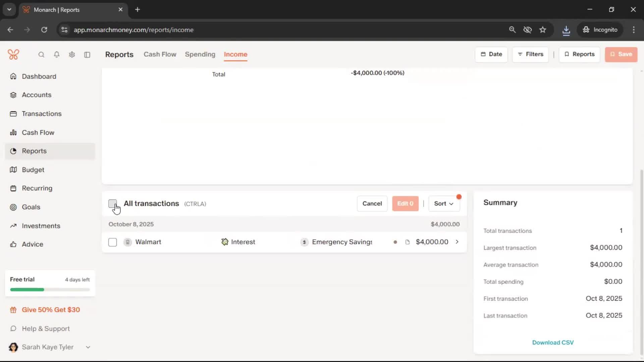The width and height of the screenshot is (644, 362).
Task: Open settings gear icon near logo
Action: coord(72,55)
